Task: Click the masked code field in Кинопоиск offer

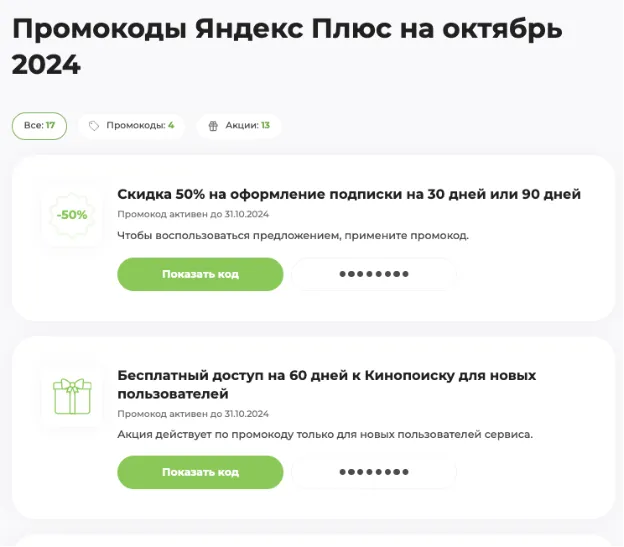Action: (x=374, y=472)
